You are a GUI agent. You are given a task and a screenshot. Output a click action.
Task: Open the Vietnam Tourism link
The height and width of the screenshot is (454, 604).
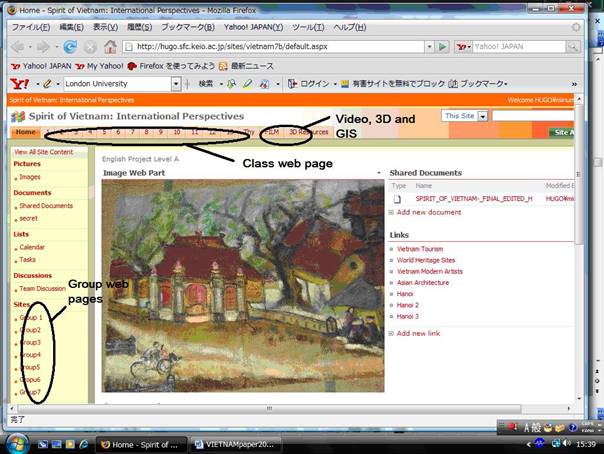tap(420, 249)
